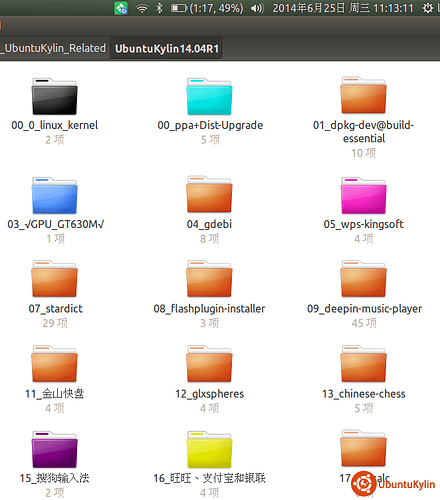The image size is (440, 500).
Task: Click the 45 项 count under 09_deepin-music-player
Action: point(364,323)
